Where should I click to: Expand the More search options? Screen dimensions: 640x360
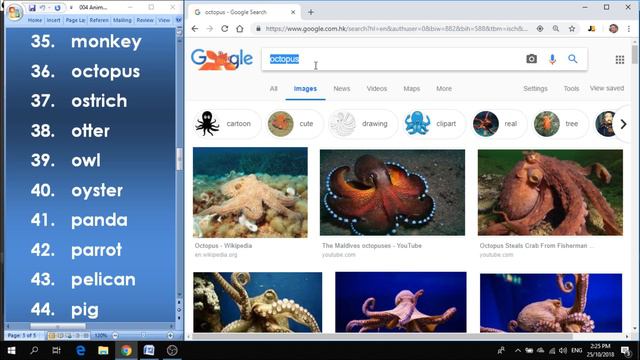(444, 89)
